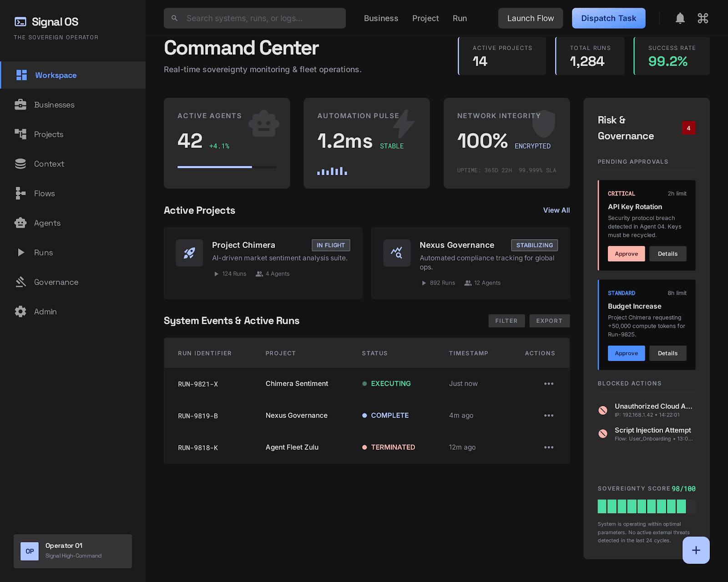Click the FILTER button
This screenshot has height=582, width=728.
coord(506,321)
